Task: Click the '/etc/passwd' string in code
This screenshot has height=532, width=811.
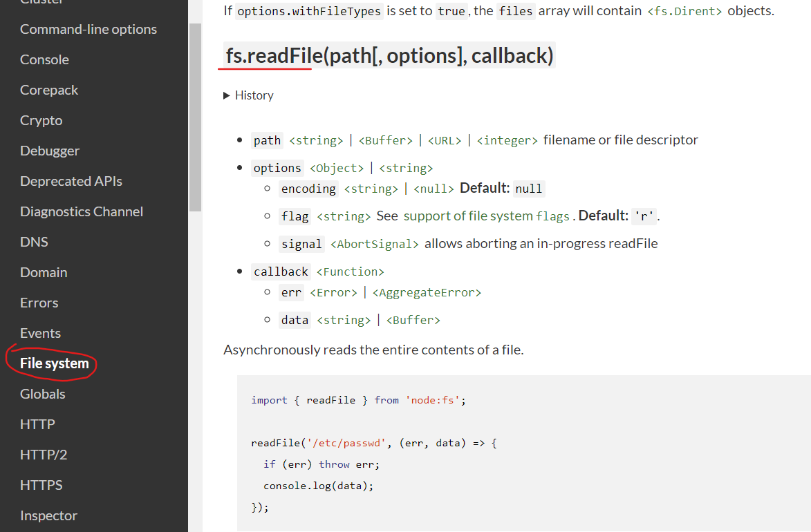Action: [346, 443]
